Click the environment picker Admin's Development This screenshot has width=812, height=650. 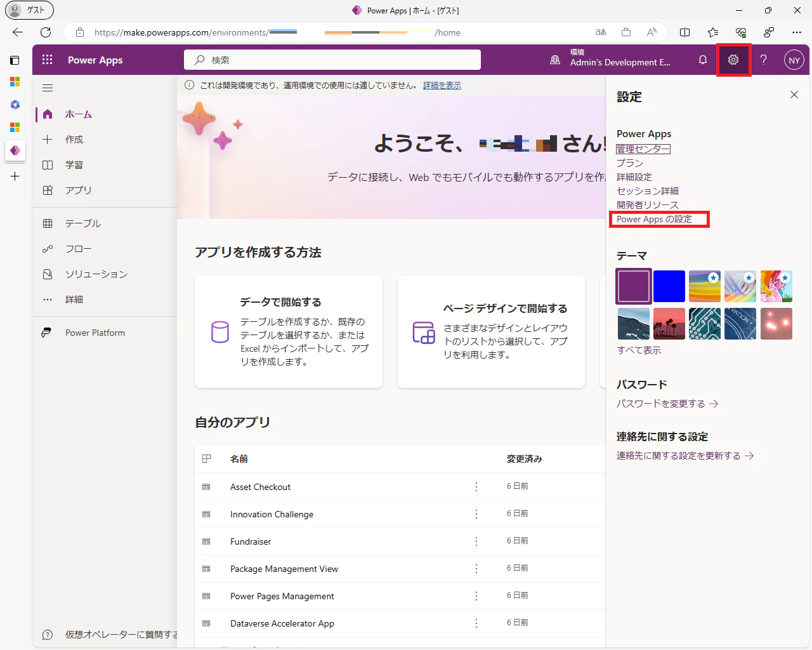[x=610, y=58]
